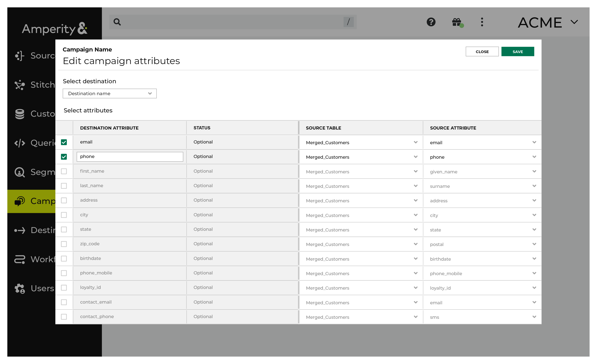Go to Queries in the sidebar
597x364 pixels.
43,143
